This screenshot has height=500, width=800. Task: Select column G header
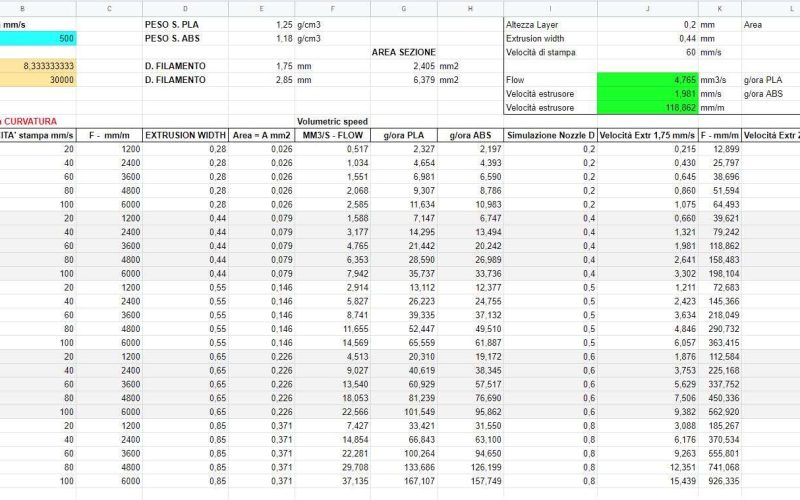tap(403, 7)
